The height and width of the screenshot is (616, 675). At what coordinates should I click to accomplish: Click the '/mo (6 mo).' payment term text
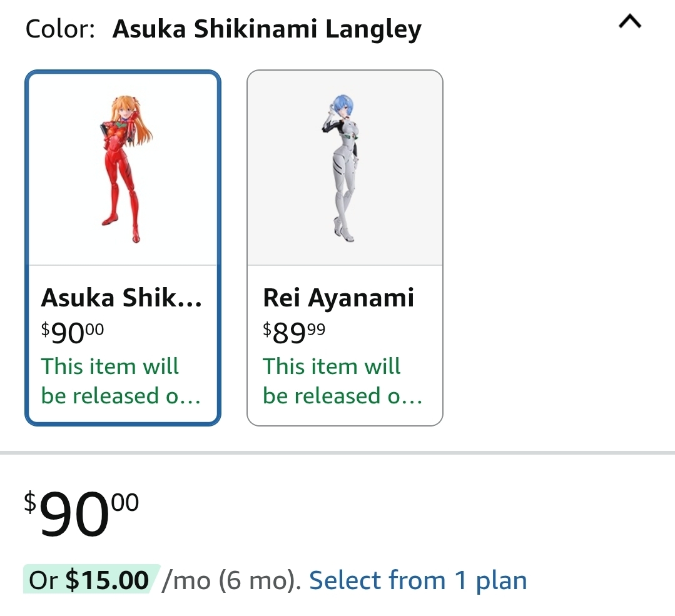(231, 580)
